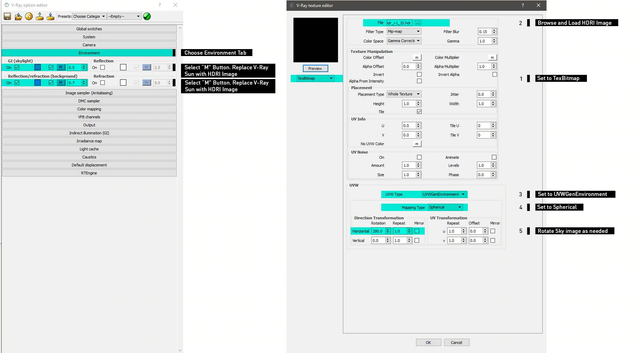Image resolution: width=644 pixels, height=353 pixels.
Task: Click the green checkmark apply preset icon
Action: coord(147,16)
